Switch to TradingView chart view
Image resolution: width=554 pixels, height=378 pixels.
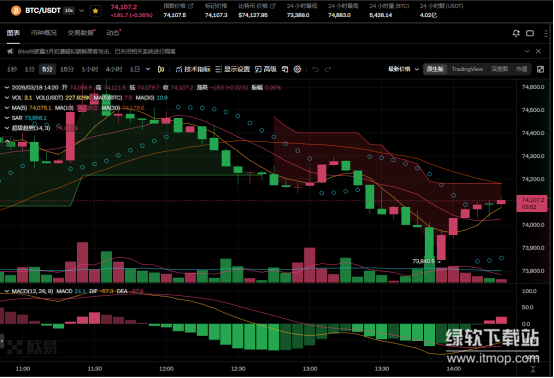467,69
